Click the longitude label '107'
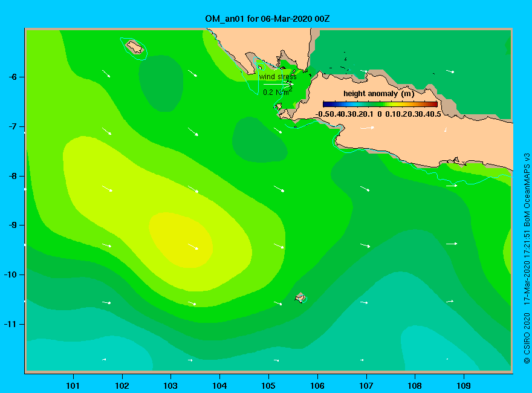This screenshot has height=393, width=532. [x=366, y=386]
